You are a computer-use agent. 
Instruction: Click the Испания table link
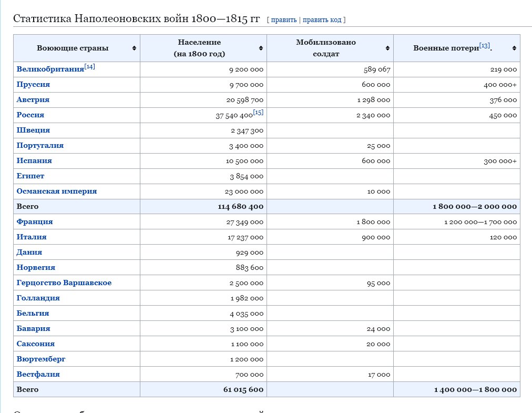click(34, 161)
